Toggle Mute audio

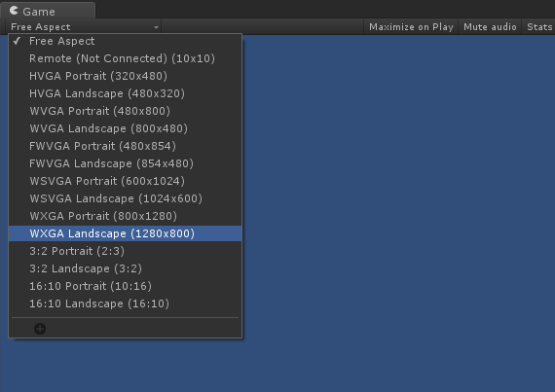pyautogui.click(x=490, y=27)
